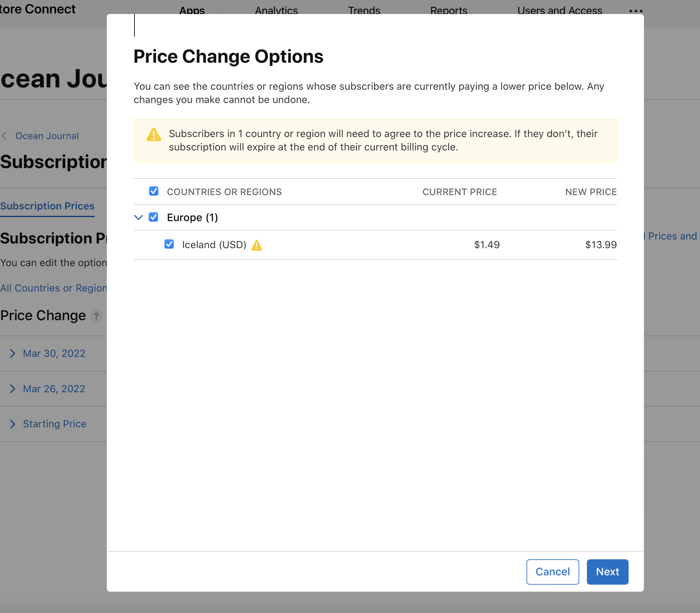Open the All Countries or Regions link
Screen dimensions: 700x613
pos(51,288)
